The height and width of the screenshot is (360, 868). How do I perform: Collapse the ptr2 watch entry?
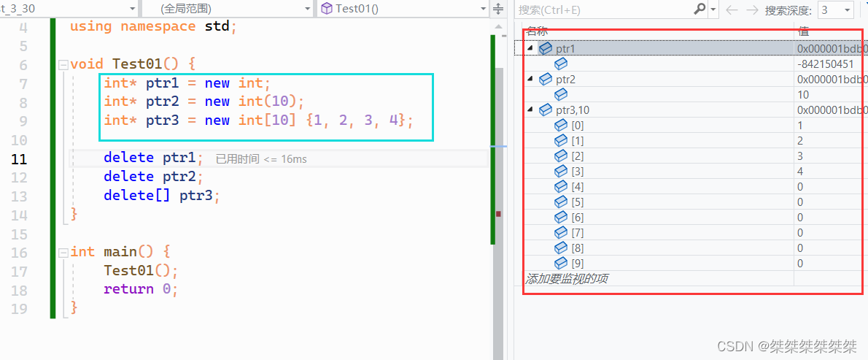coord(530,79)
